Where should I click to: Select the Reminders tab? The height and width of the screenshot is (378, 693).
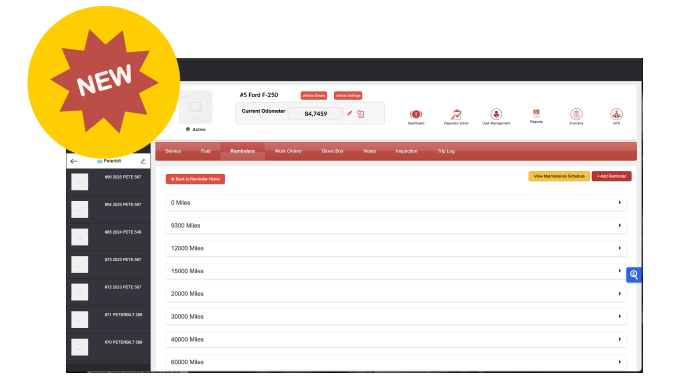[x=243, y=151]
